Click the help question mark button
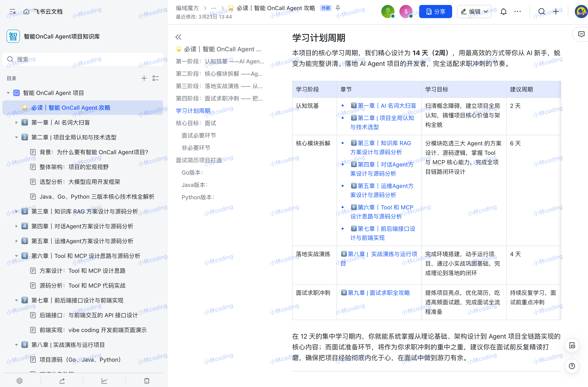 coord(572,366)
